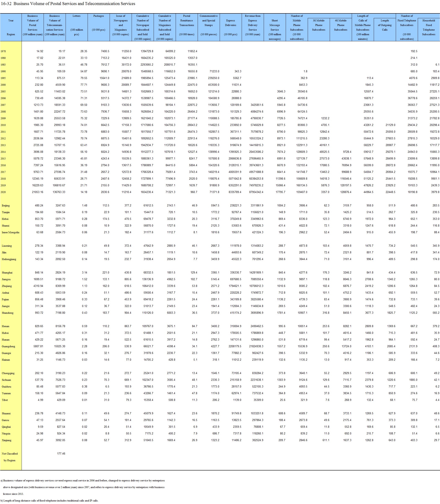
Task: Select the Guangdong region row label
Action: click(8, 346)
